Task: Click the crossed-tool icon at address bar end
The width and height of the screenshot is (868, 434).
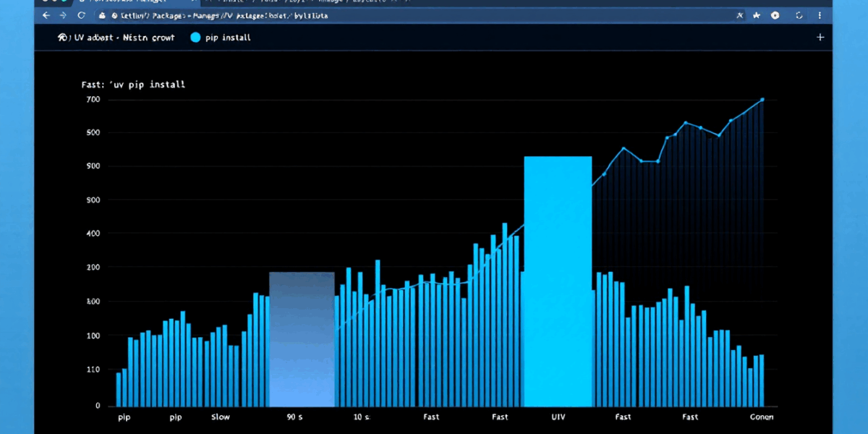Action: pyautogui.click(x=739, y=15)
